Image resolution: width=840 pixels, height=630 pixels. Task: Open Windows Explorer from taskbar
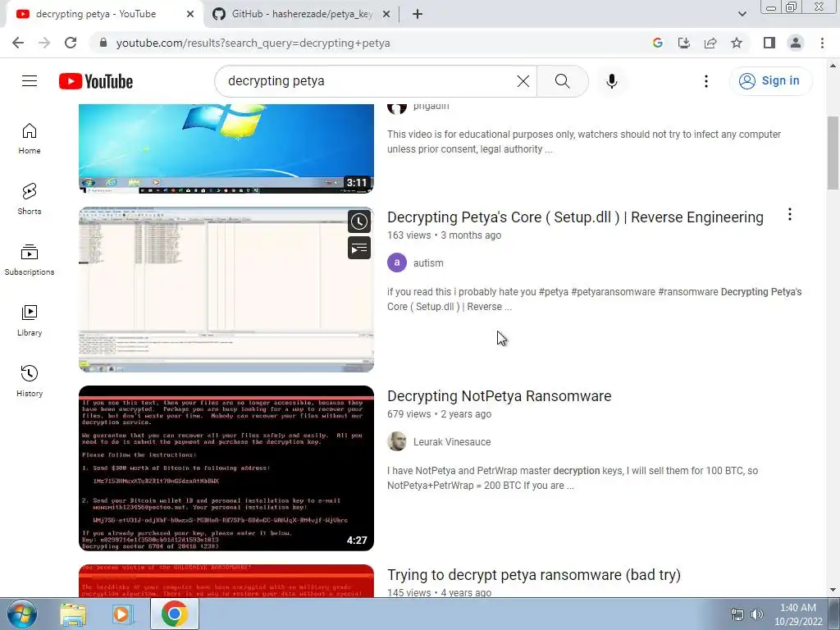click(73, 614)
